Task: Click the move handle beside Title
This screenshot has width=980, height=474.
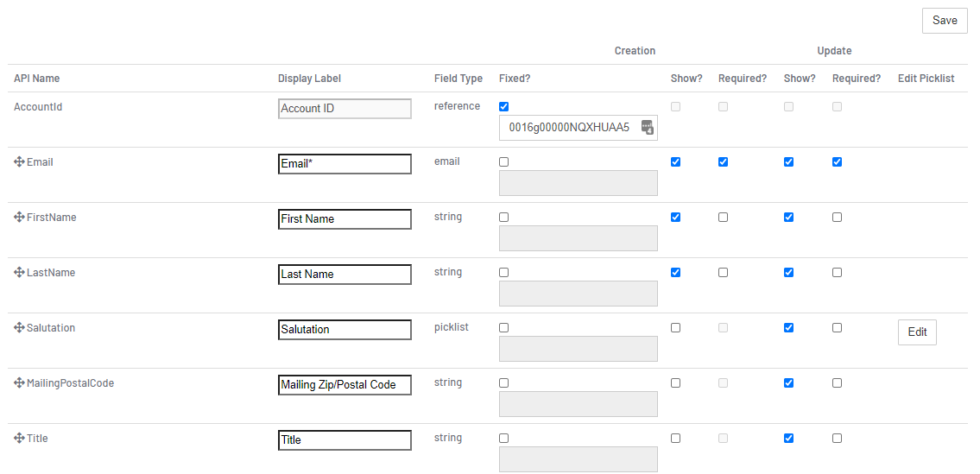Action: tap(19, 438)
